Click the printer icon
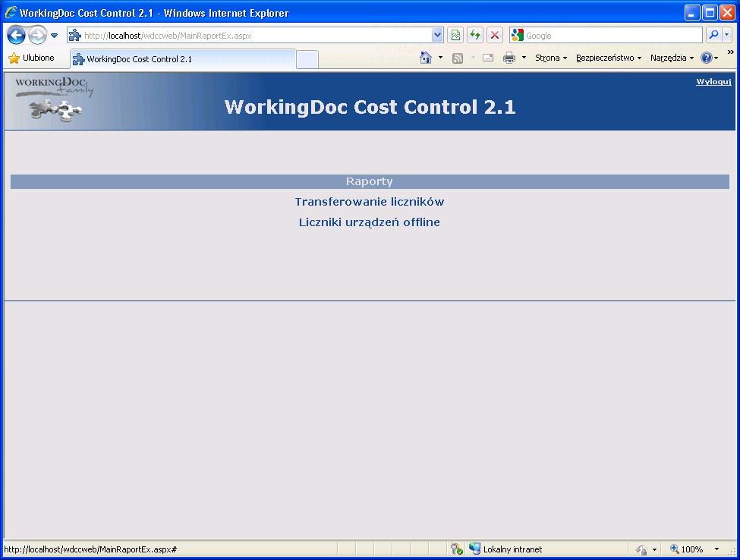 pyautogui.click(x=509, y=58)
